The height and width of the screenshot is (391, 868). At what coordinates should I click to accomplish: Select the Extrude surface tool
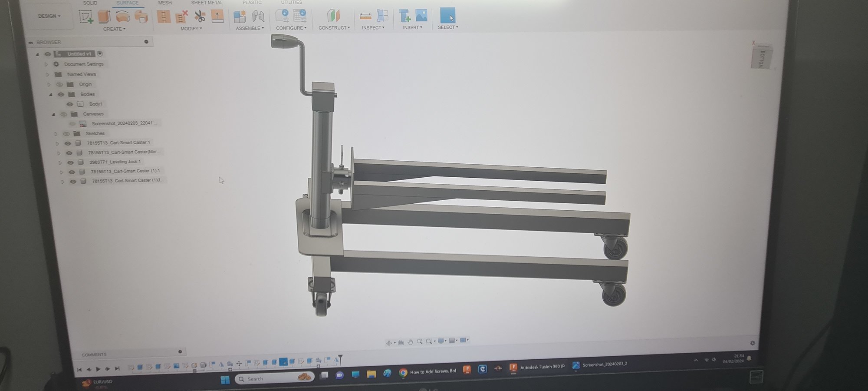pyautogui.click(x=104, y=17)
